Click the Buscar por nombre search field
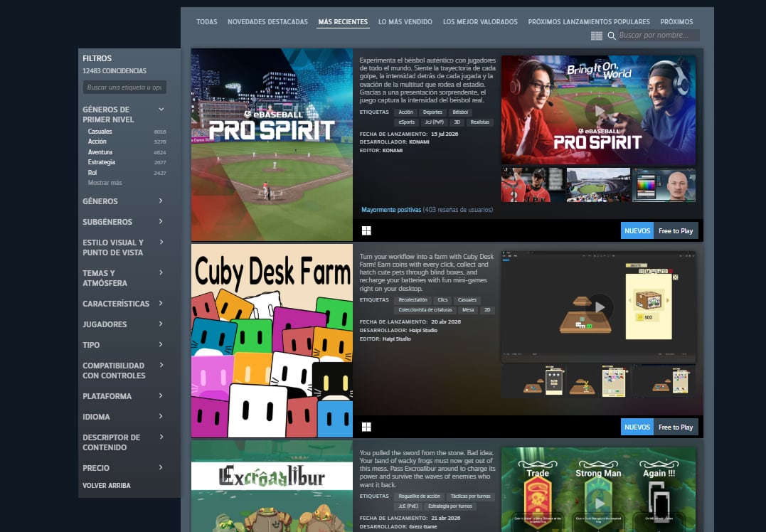766x532 pixels. pos(658,36)
